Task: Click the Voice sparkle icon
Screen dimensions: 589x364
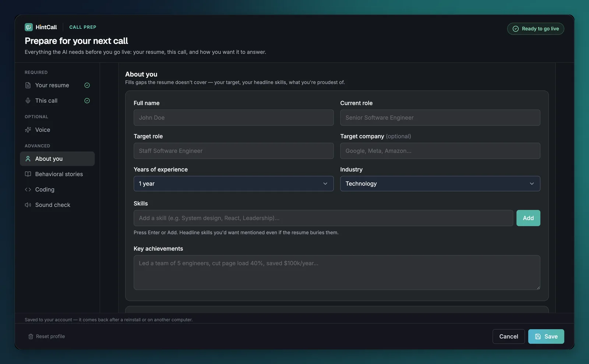Action: point(28,130)
